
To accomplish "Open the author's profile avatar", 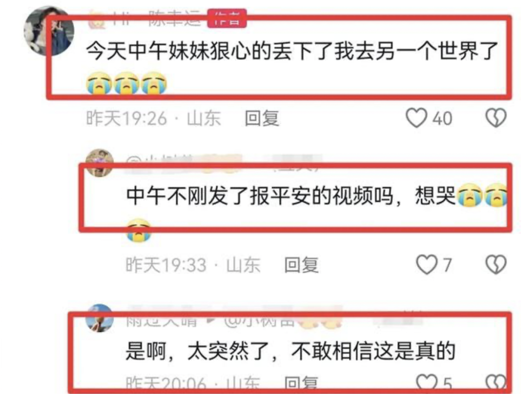I will click(x=48, y=31).
